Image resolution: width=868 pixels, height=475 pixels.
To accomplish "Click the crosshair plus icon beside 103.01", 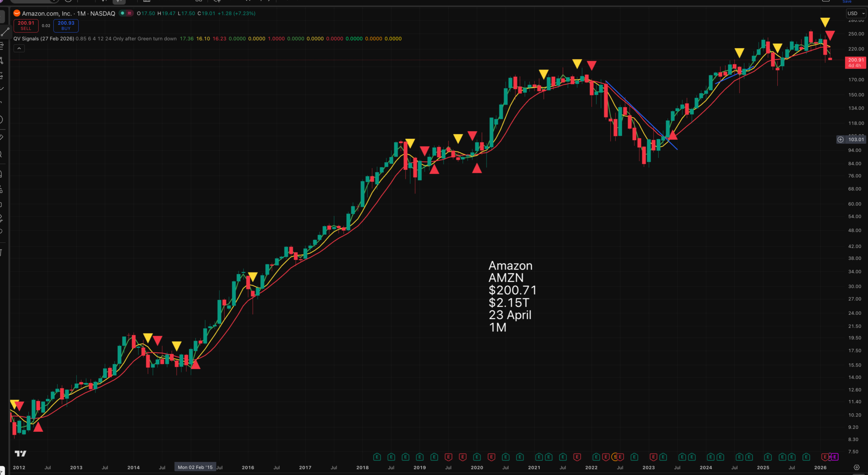I will click(x=840, y=139).
